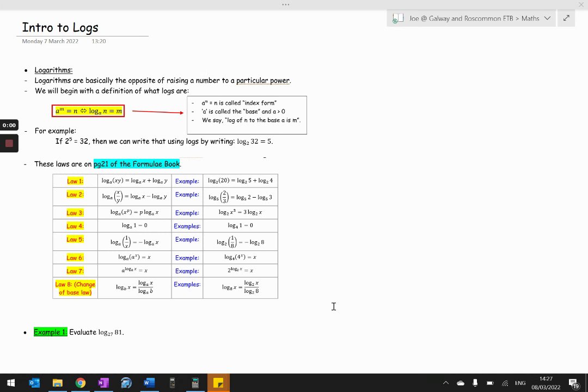Open the dark calculator app beside Word
This screenshot has width=588, height=392.
pos(172,383)
